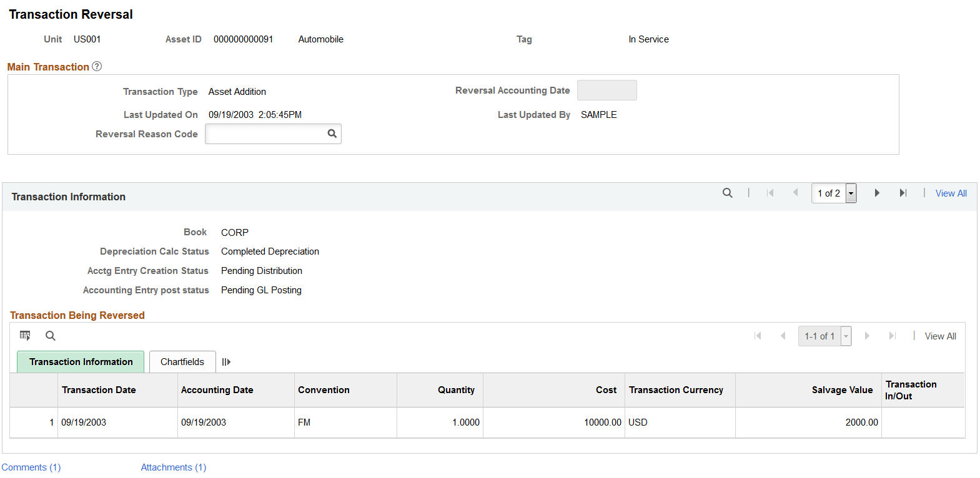980x478 pixels.
Task: Click the Show All Columns icon
Action: pos(226,362)
